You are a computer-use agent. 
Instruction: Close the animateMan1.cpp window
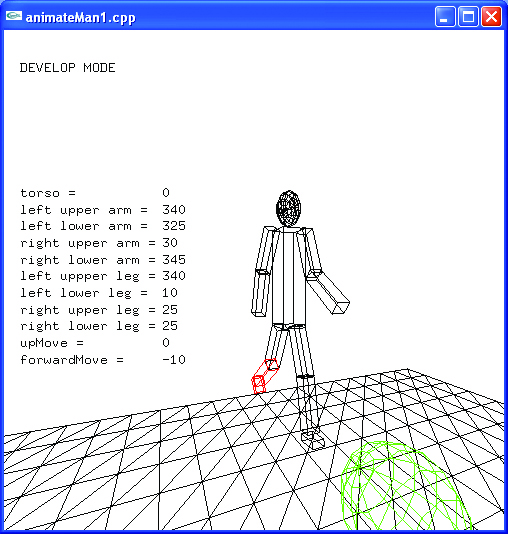[x=491, y=16]
